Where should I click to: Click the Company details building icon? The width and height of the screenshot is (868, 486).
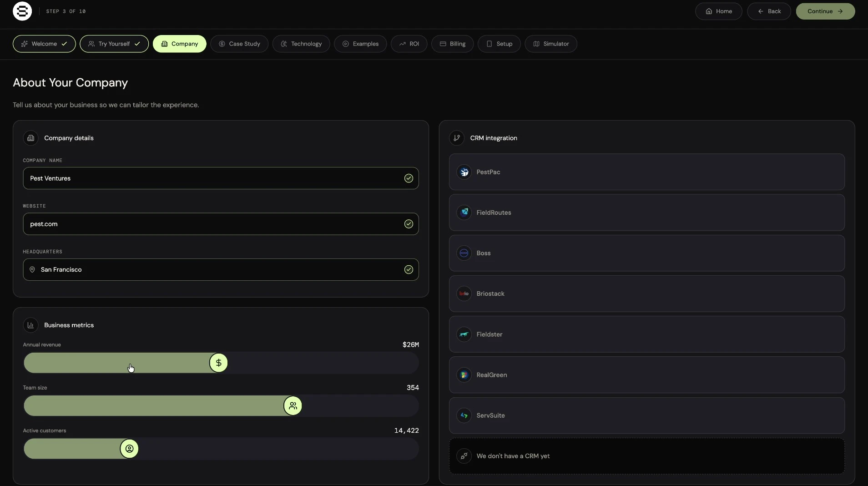click(x=30, y=138)
